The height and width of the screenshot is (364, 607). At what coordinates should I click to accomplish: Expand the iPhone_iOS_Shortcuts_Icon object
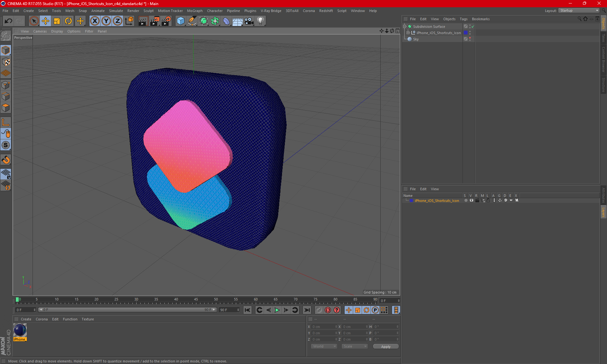click(408, 33)
